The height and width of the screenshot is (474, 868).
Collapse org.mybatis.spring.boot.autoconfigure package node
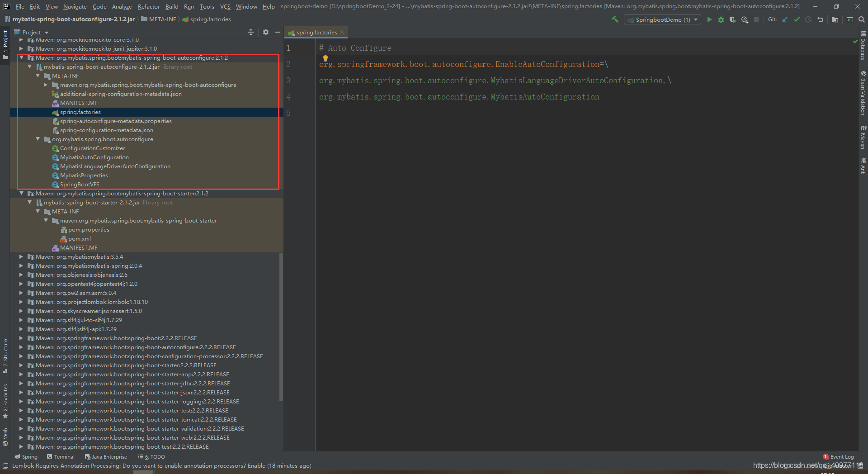coord(38,139)
